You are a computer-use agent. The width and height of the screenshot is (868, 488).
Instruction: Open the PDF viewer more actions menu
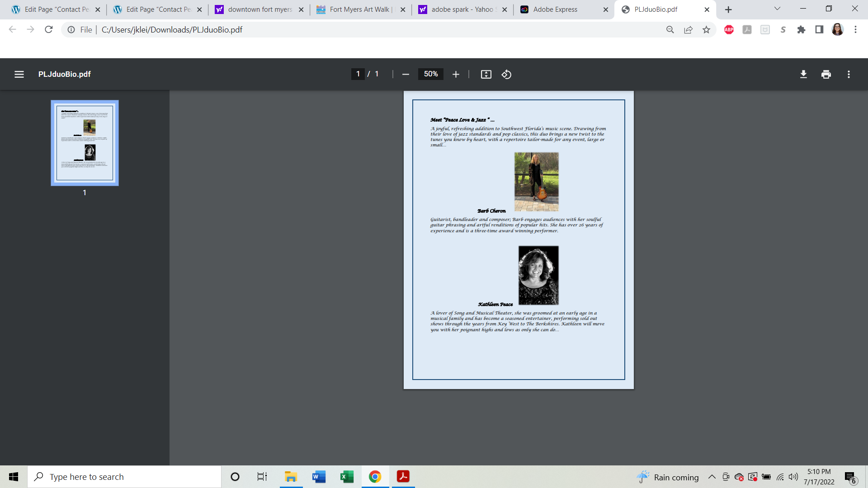[849, 74]
